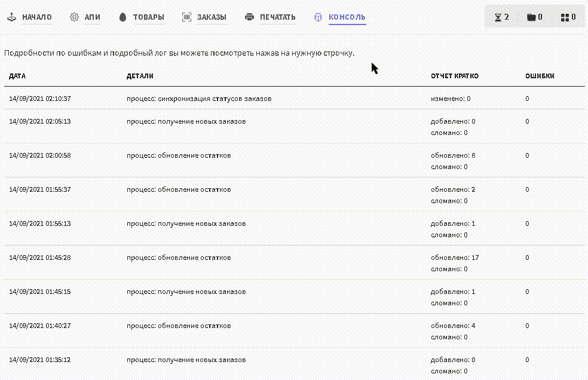
Task: Select the ПЕЧАТАТЬ menu link
Action: 277,17
